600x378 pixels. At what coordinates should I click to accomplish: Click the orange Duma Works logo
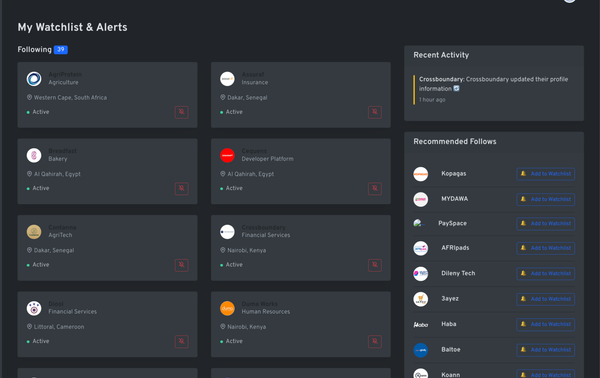pos(227,308)
